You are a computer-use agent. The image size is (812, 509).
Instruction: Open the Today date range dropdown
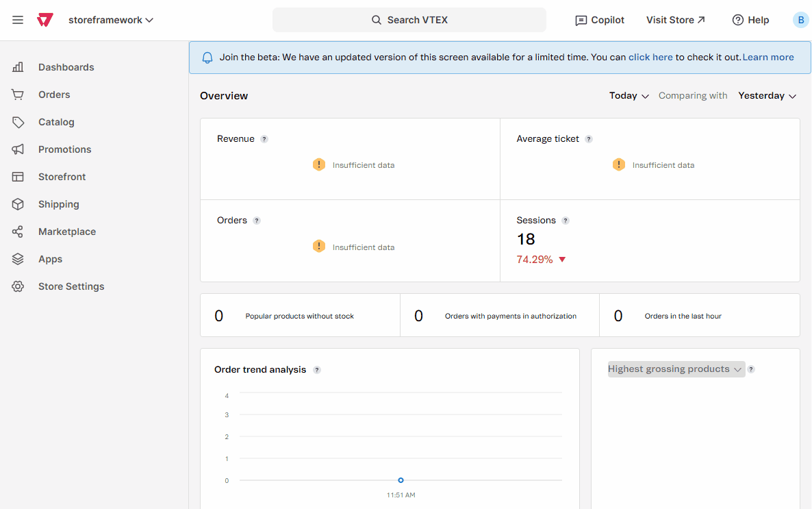point(629,96)
